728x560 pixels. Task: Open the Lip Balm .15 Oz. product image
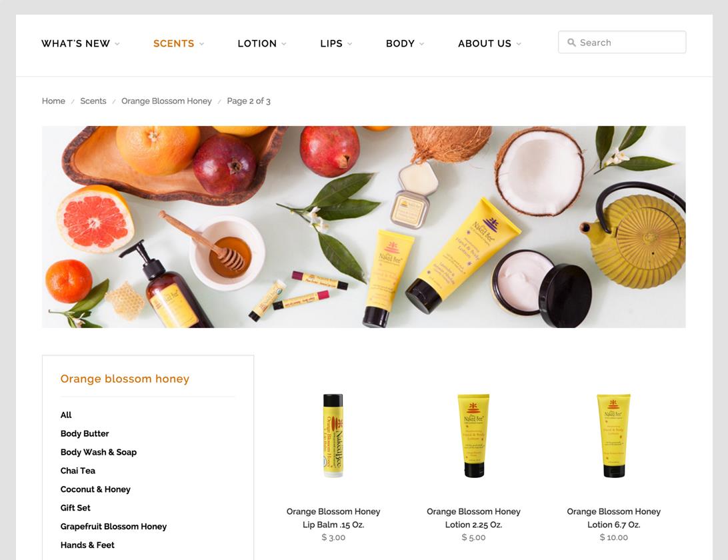(333, 435)
